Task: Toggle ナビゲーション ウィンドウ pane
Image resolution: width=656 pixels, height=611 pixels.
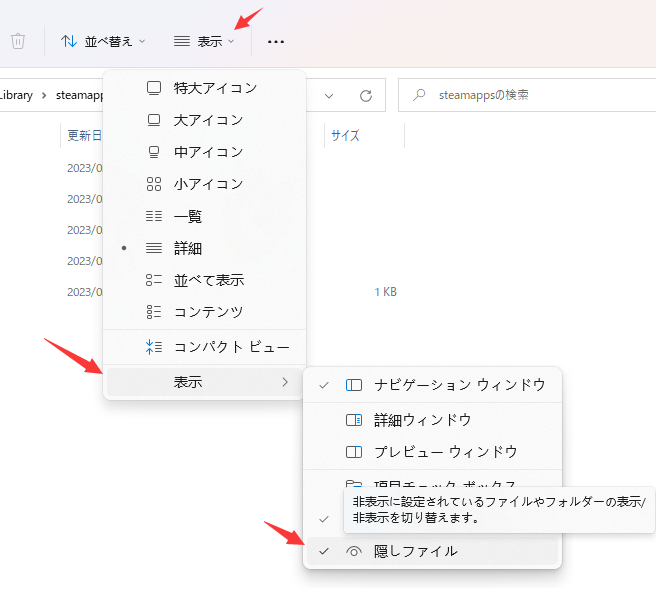Action: 432,385
